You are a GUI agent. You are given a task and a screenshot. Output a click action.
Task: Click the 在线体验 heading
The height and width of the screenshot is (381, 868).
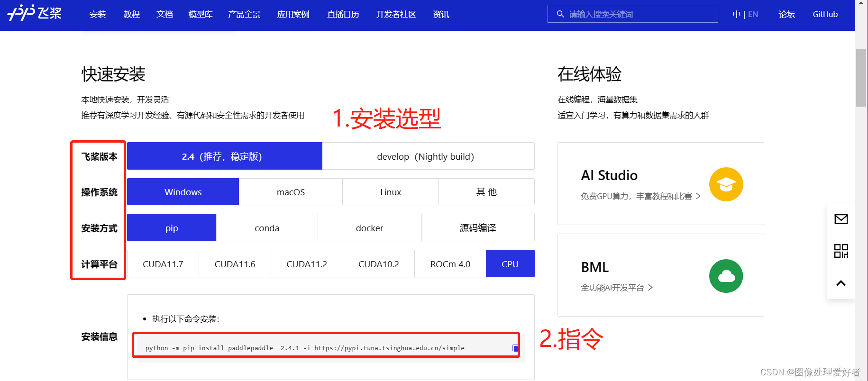[x=589, y=74]
